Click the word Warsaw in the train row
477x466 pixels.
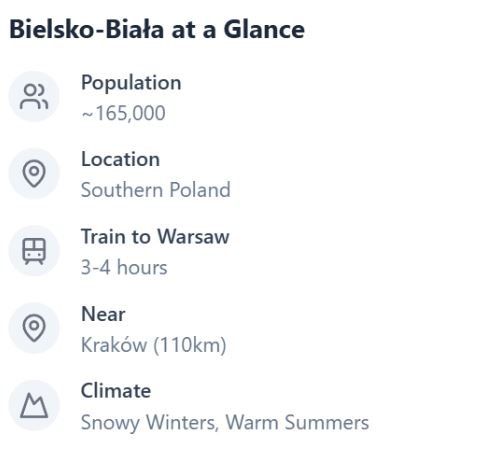193,236
